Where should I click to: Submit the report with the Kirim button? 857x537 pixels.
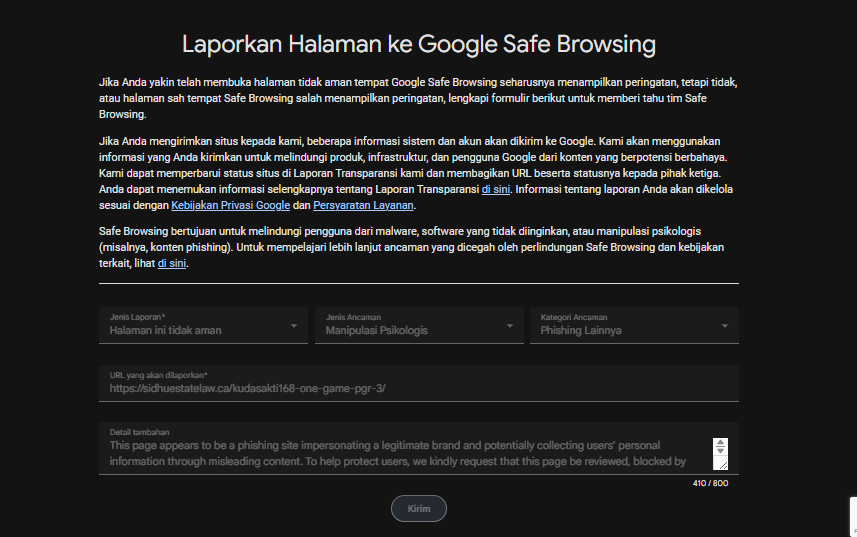419,509
